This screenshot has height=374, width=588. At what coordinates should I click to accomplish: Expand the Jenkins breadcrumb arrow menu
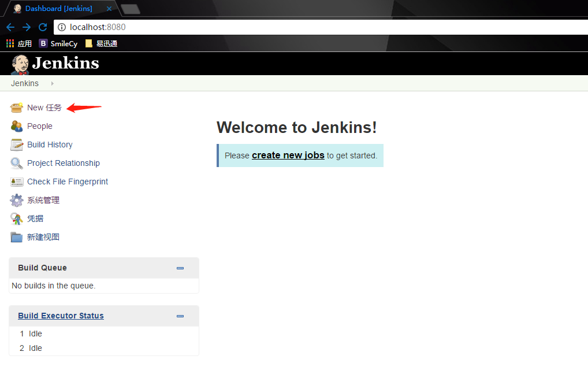[52, 83]
